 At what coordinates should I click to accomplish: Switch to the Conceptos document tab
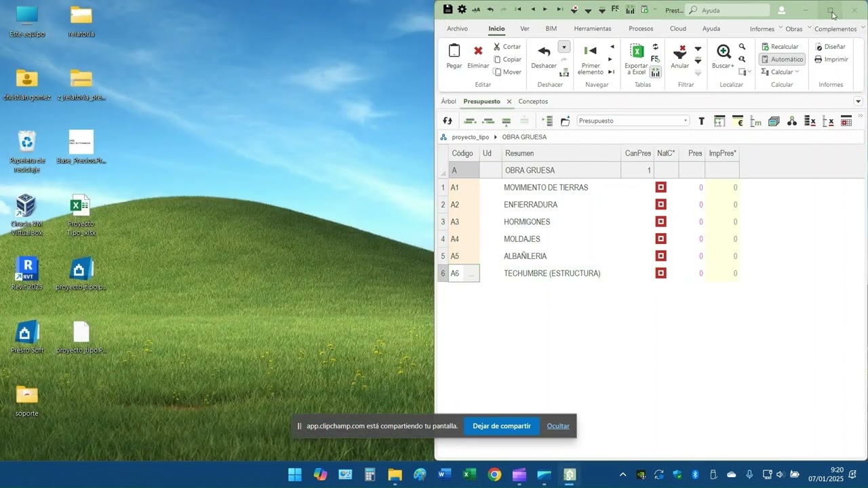(533, 102)
